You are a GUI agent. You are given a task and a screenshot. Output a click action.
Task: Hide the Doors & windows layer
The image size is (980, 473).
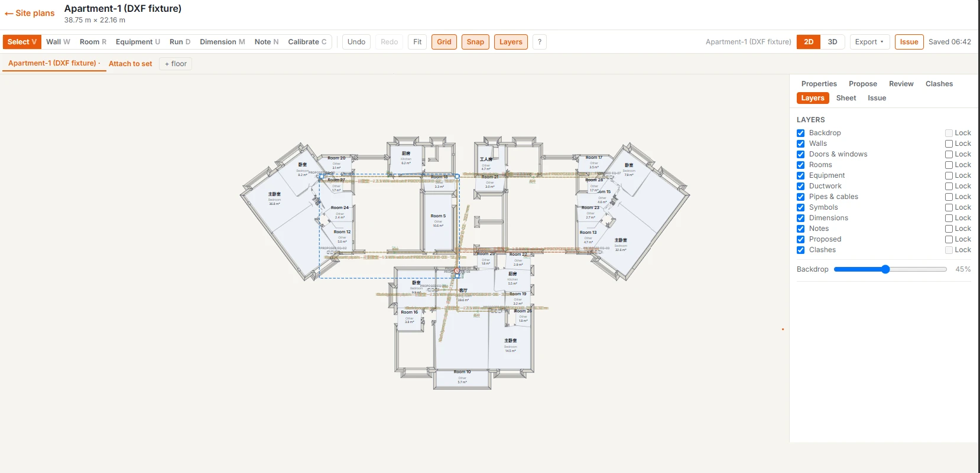(x=800, y=154)
